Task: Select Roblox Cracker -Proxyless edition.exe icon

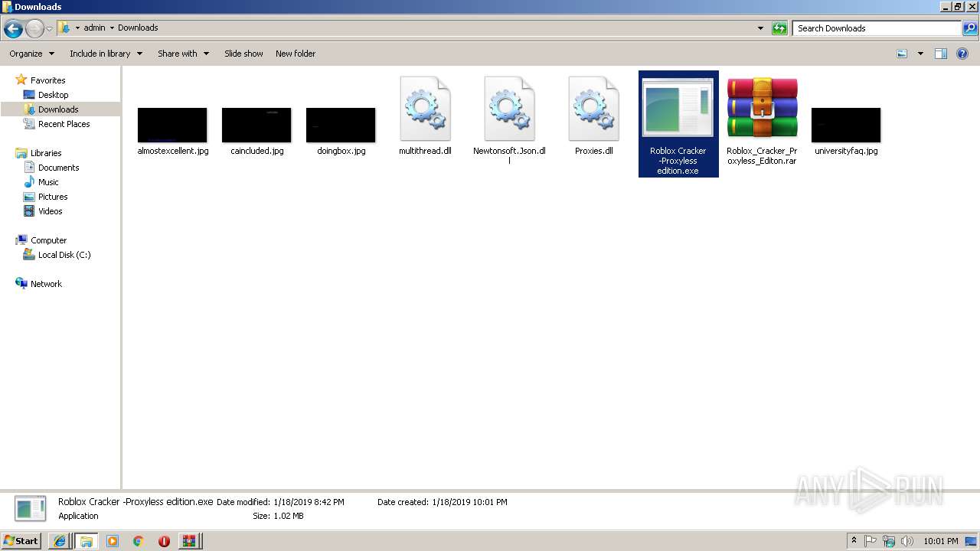Action: pyautogui.click(x=678, y=107)
